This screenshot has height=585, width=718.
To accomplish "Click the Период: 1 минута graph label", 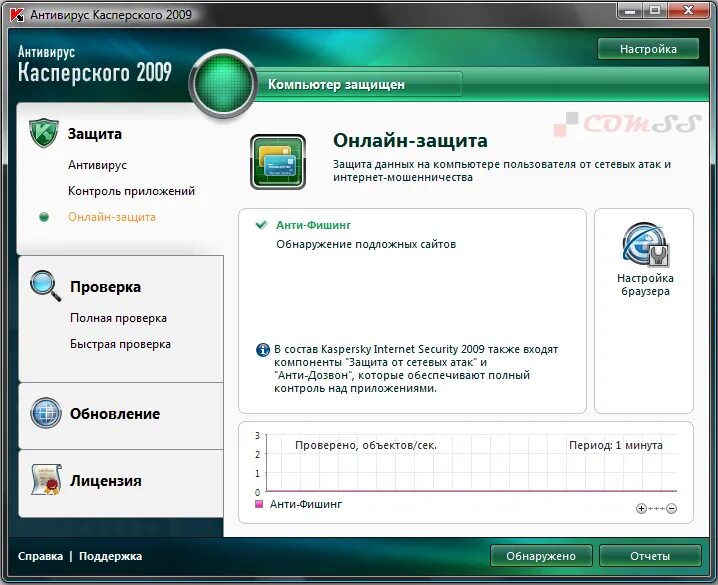I will [615, 445].
